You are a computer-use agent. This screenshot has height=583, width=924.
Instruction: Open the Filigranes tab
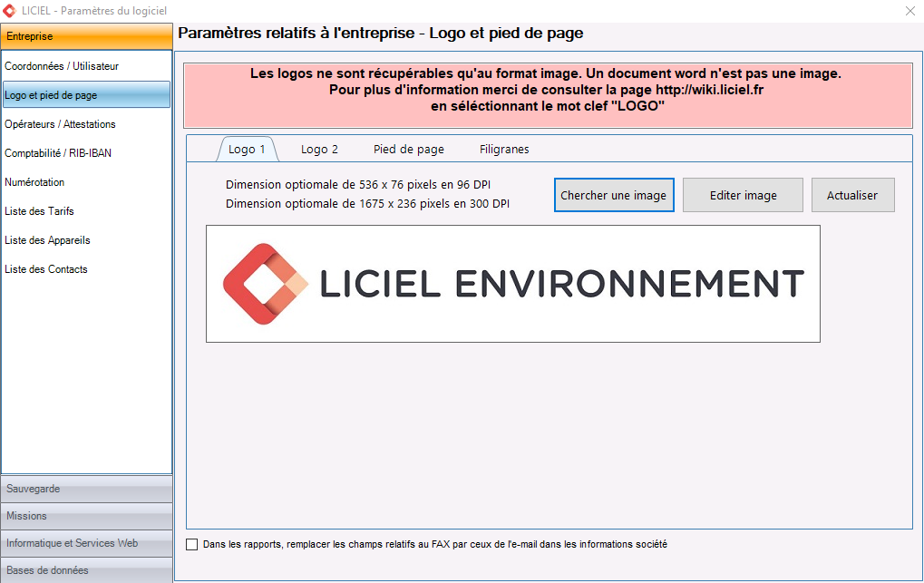pyautogui.click(x=504, y=149)
